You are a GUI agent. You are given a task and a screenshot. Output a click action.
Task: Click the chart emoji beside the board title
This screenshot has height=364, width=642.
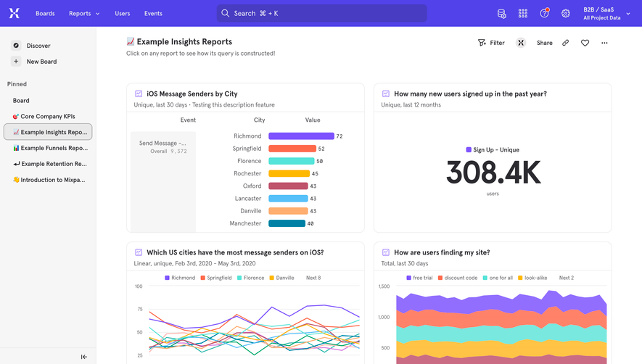click(x=131, y=41)
